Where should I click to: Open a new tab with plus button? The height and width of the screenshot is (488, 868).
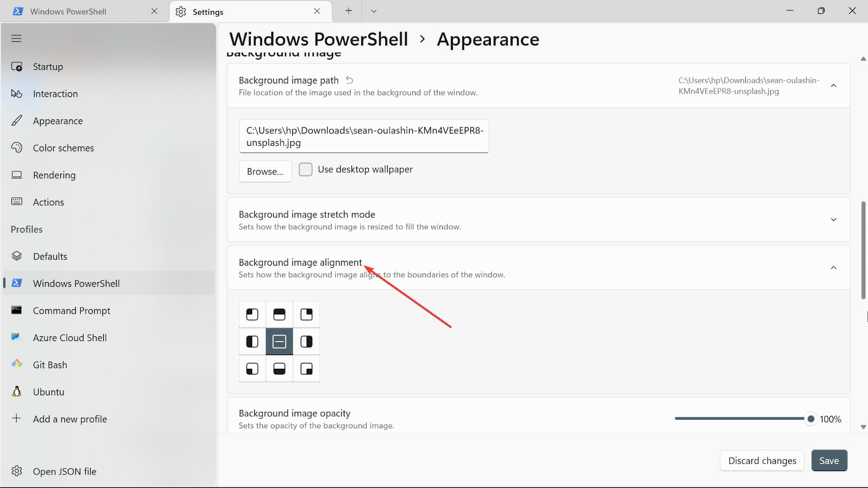point(349,11)
